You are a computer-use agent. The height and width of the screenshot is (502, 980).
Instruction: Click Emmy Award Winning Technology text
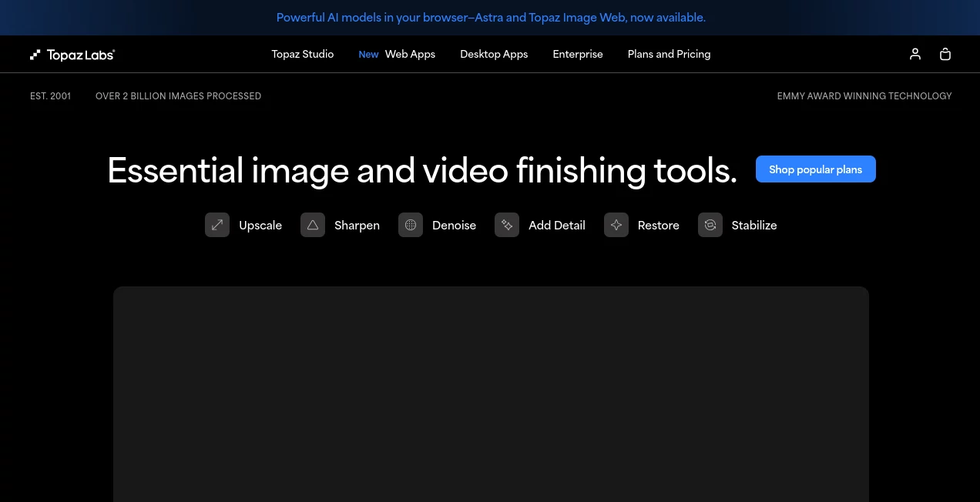coord(864,96)
